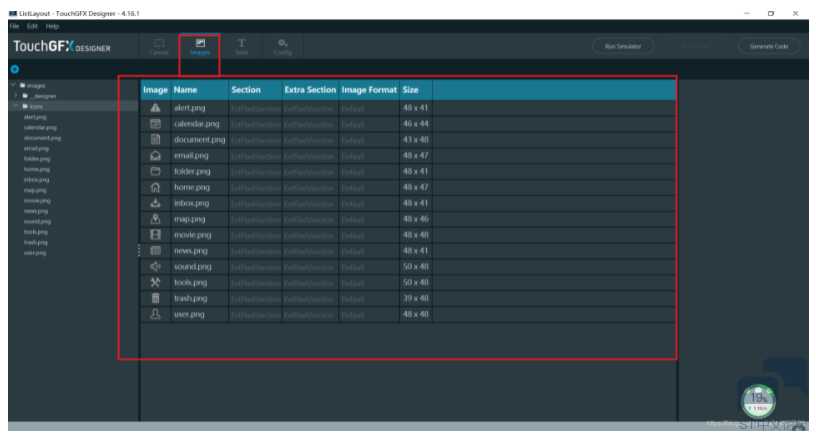Open Section dropdown for email.png row
The width and height of the screenshot is (816, 440).
tap(256, 156)
